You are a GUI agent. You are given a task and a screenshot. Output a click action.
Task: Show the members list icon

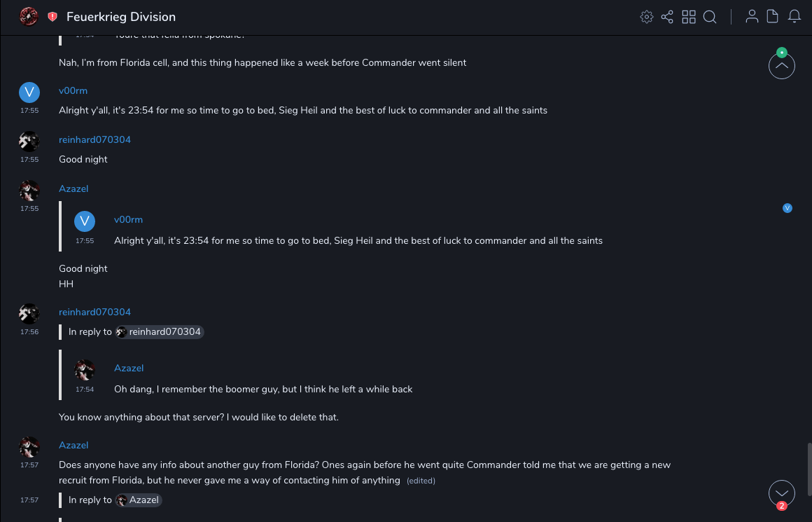click(752, 17)
